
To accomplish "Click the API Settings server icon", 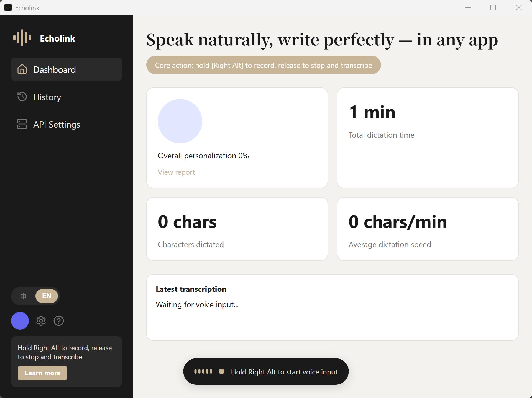I will point(22,124).
